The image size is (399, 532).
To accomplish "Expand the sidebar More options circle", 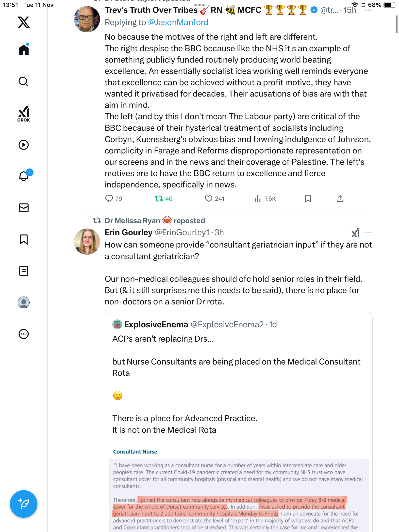I will click(24, 334).
